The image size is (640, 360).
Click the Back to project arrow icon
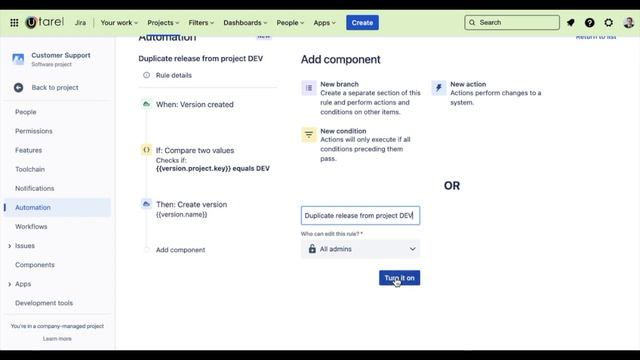pyautogui.click(x=18, y=87)
